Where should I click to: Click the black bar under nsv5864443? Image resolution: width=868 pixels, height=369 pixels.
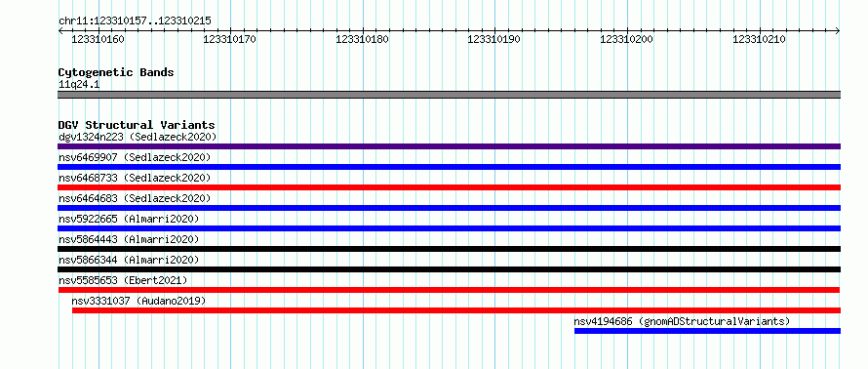(x=449, y=249)
